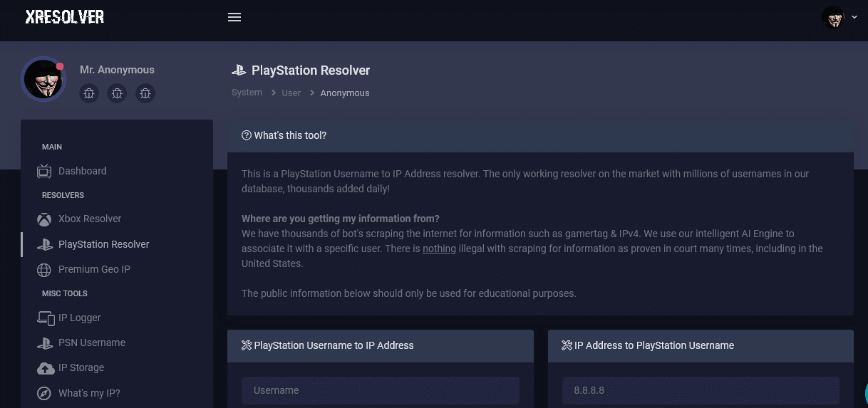The width and height of the screenshot is (868, 408).
Task: Click the globe icon for Premium Geo IP
Action: pos(44,269)
